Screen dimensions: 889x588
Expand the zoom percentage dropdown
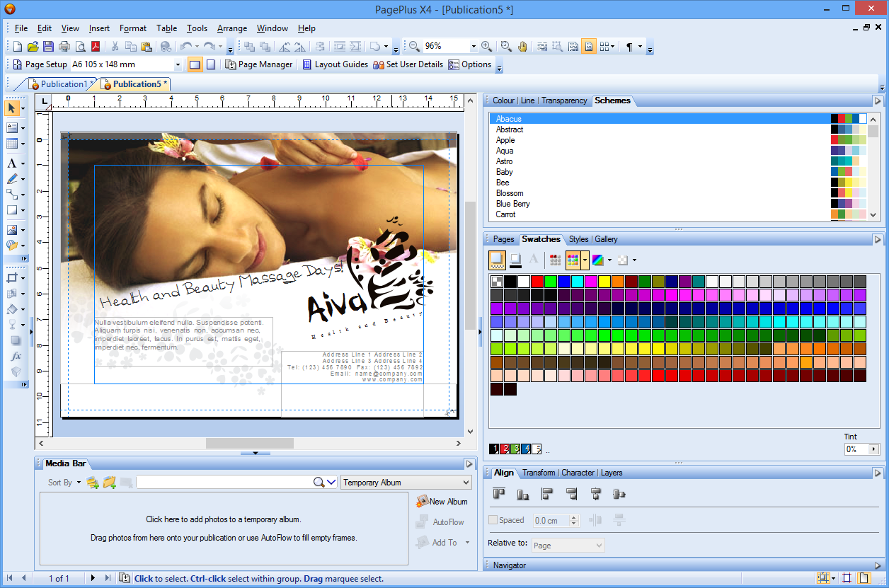[473, 46]
